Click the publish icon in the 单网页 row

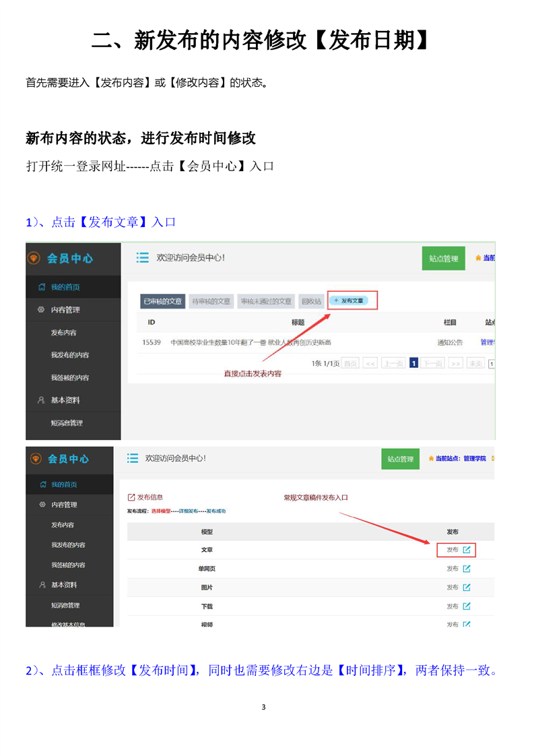point(467,569)
